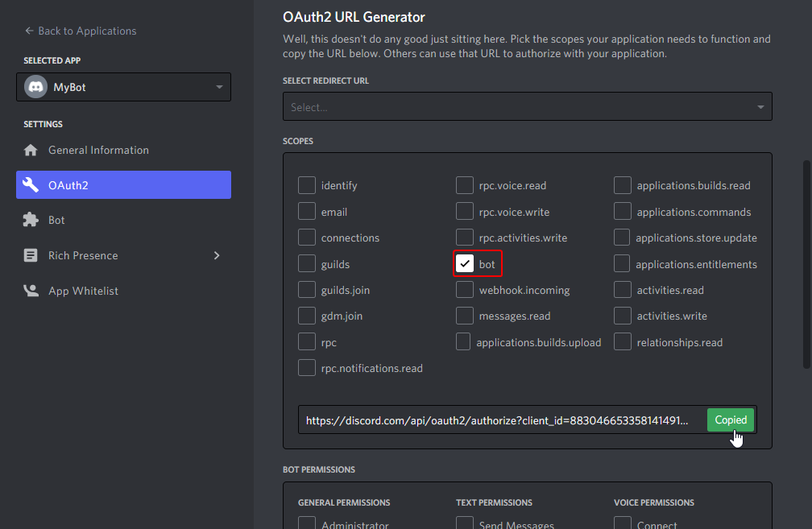Tick the relationships.read checkbox
Image resolution: width=812 pixels, height=529 pixels.
[x=623, y=341]
